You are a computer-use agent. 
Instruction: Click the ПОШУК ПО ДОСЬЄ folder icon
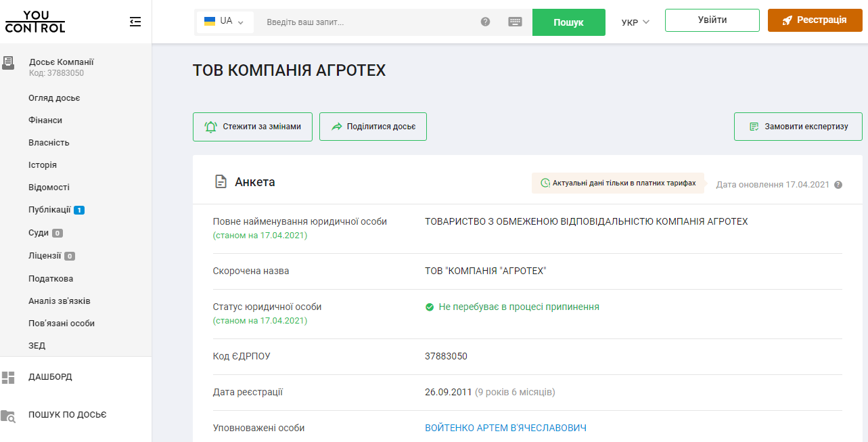(8, 416)
